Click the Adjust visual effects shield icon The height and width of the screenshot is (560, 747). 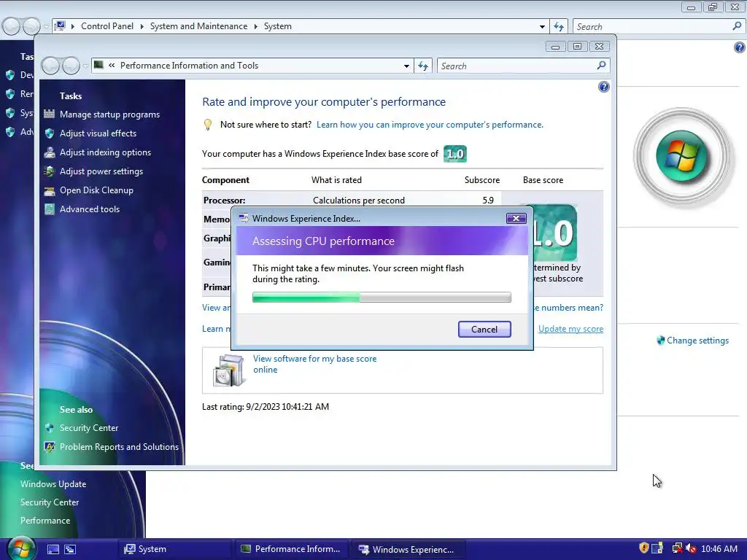[x=49, y=133]
